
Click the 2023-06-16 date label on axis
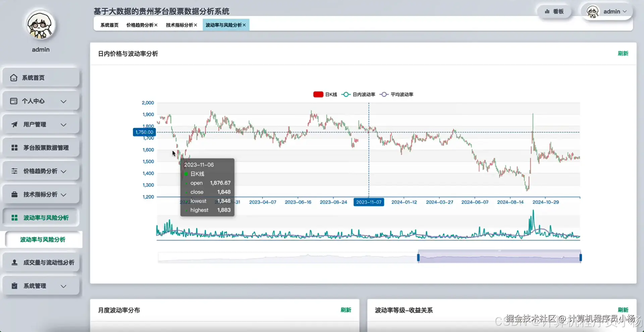298,202
